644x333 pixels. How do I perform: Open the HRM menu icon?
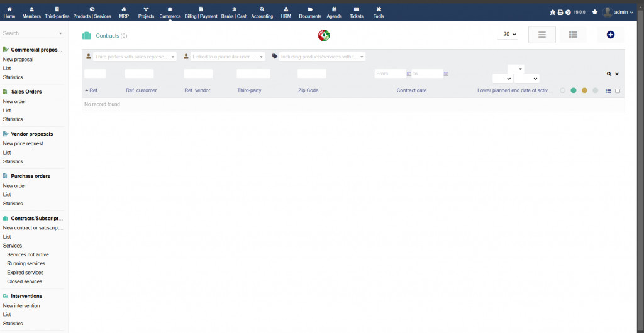[286, 9]
